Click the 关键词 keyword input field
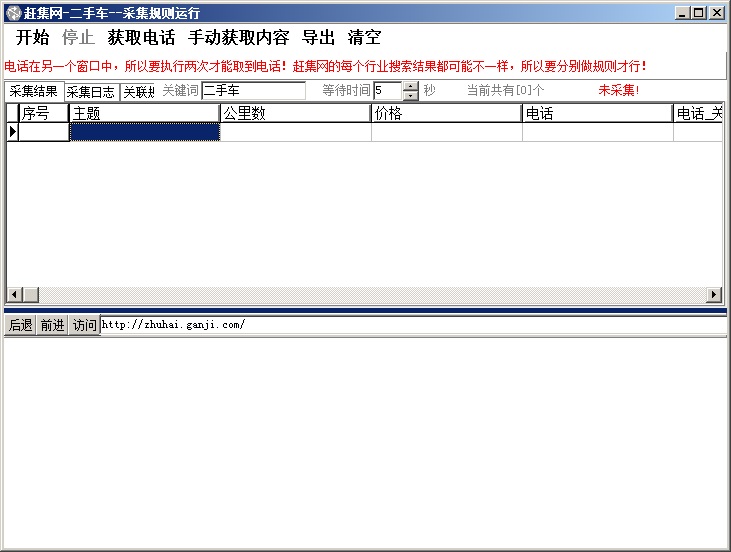This screenshot has height=552, width=731. (253, 91)
